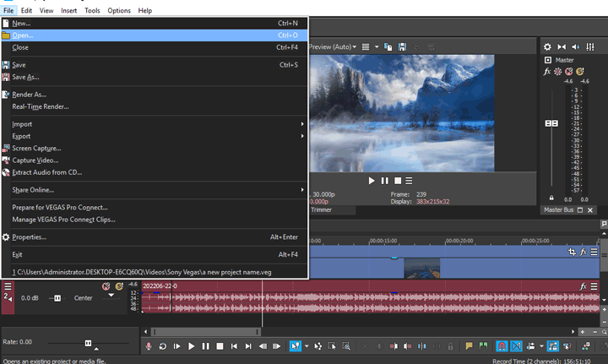Stop playback in the timeline transport bar

pos(220,346)
